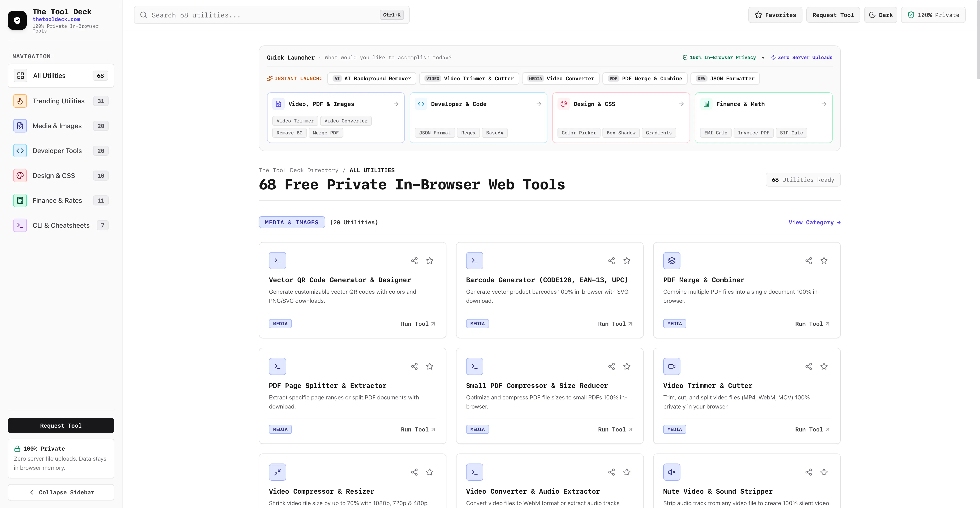Click the search magnifier icon
The image size is (980, 508).
pos(143,15)
